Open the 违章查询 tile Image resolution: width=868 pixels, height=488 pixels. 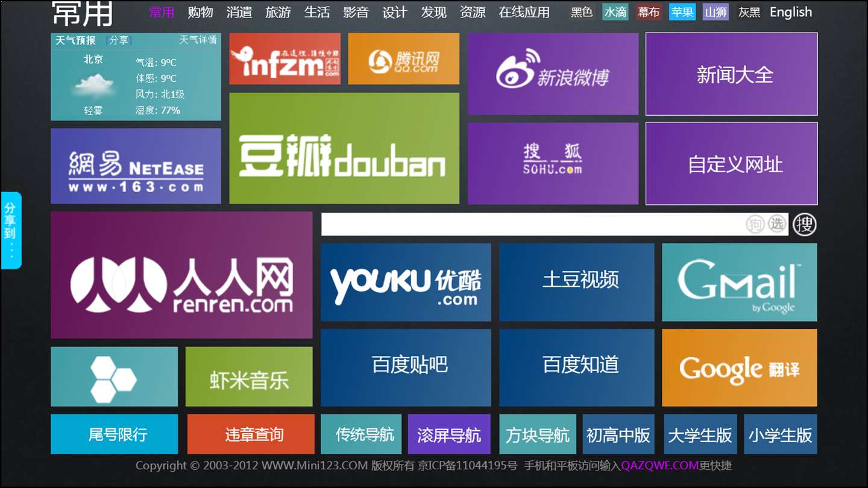(x=251, y=434)
